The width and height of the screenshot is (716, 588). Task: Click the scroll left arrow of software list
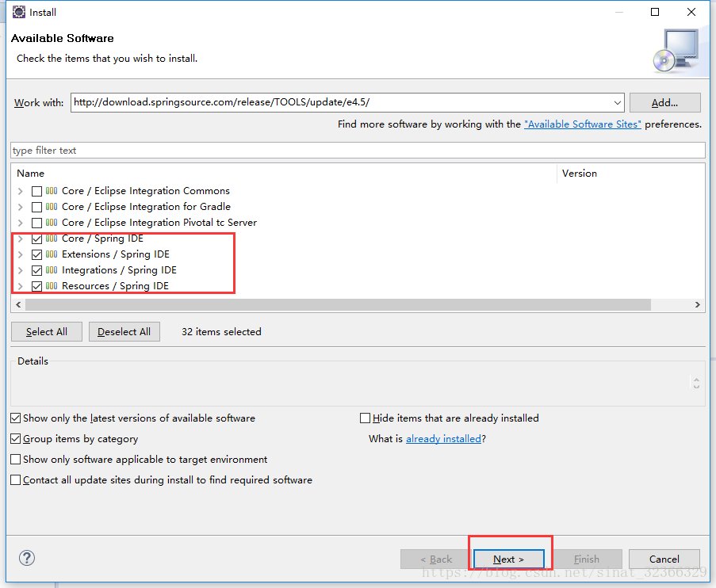(18, 304)
